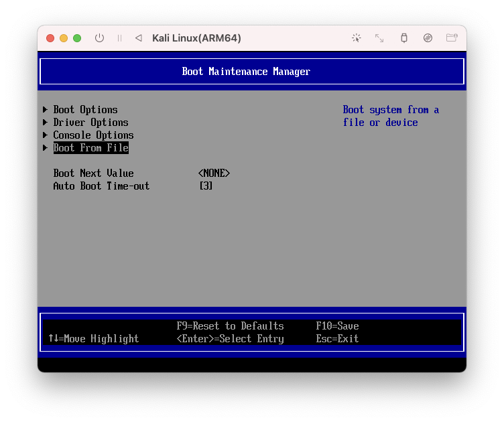Open USB devices icon
The image size is (504, 422).
click(404, 38)
